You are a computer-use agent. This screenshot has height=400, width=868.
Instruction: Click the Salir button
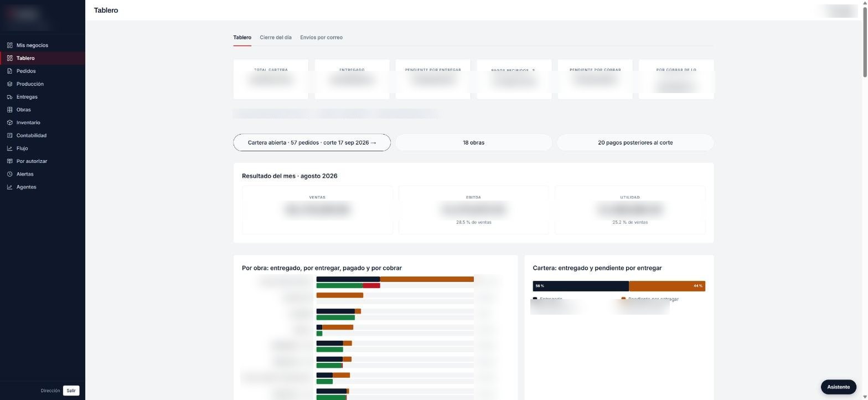point(71,391)
